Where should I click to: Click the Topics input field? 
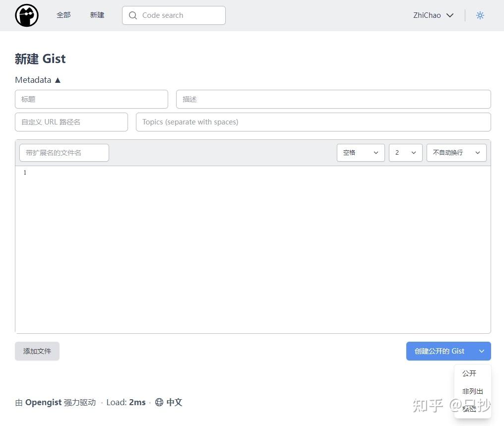click(x=313, y=122)
